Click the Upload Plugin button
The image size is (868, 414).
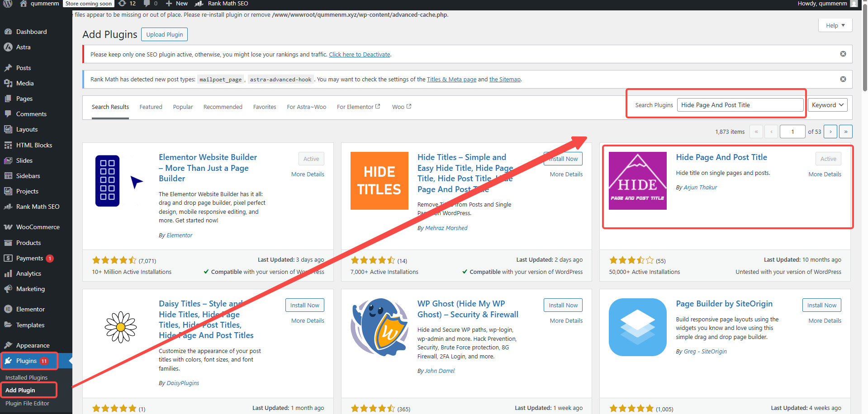[x=164, y=34]
